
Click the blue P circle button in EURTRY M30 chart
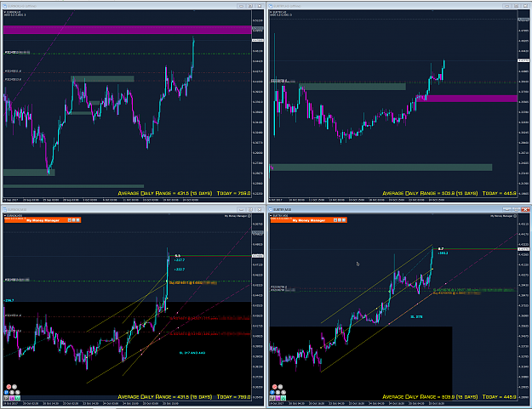coord(272,392)
